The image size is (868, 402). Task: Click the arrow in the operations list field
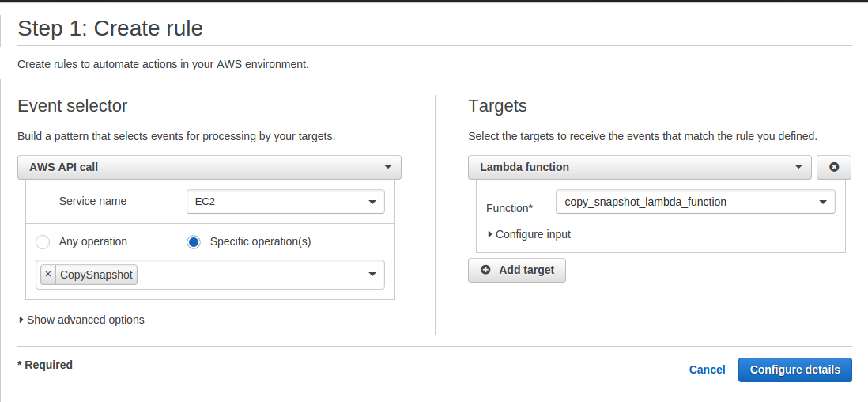click(x=372, y=275)
